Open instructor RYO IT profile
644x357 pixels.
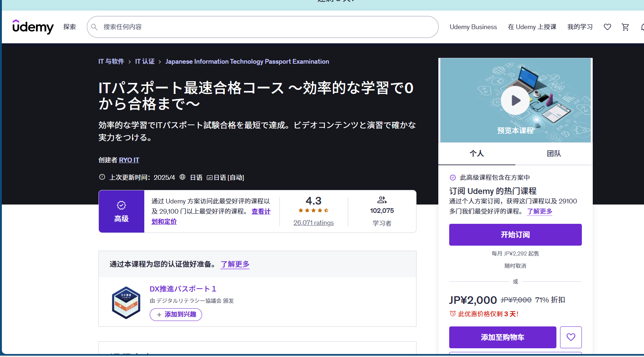click(129, 160)
